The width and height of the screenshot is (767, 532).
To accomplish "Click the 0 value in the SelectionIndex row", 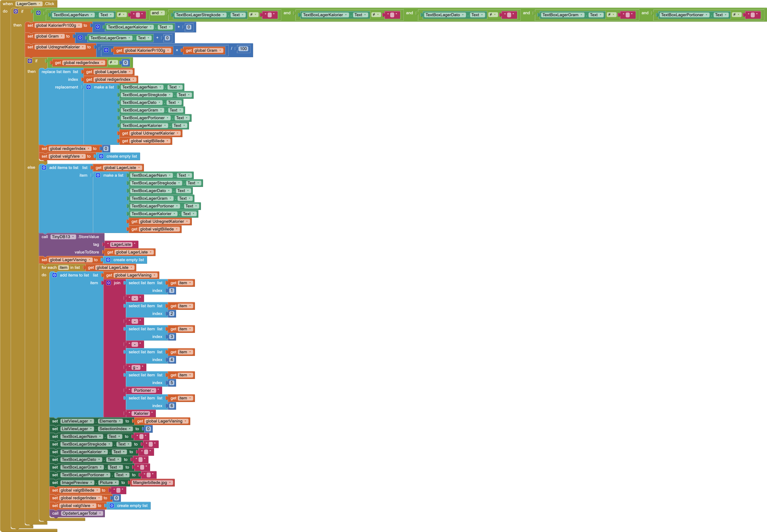I will [x=148, y=429].
